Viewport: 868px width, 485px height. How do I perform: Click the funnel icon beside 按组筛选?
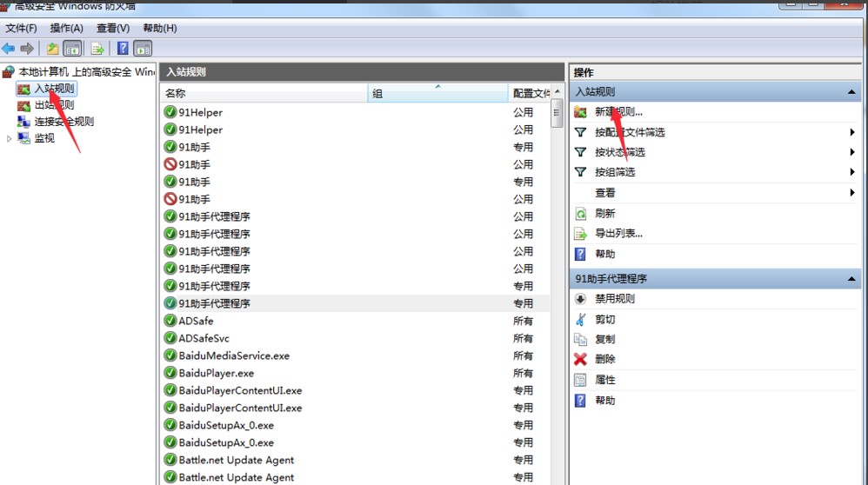pyautogui.click(x=580, y=172)
